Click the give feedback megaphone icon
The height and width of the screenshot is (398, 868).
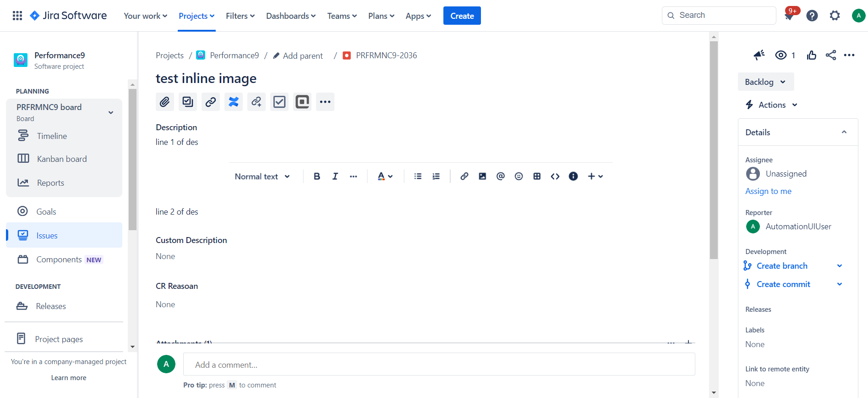tap(759, 55)
